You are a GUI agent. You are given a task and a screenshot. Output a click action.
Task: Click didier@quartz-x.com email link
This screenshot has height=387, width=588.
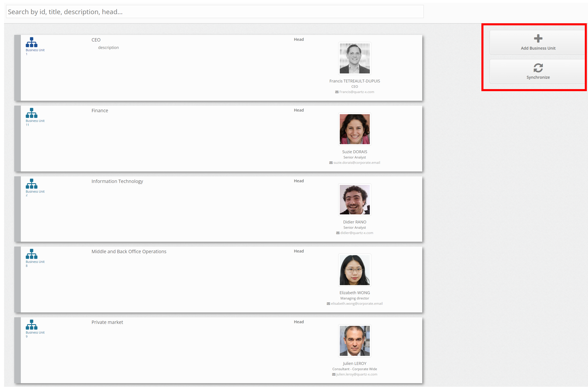point(356,233)
